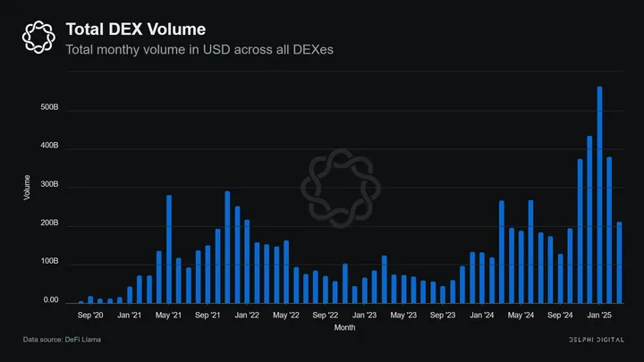Screen dimensions: 644x362
Task: Click the 'Total DEX Volume' title
Action: pos(136,28)
